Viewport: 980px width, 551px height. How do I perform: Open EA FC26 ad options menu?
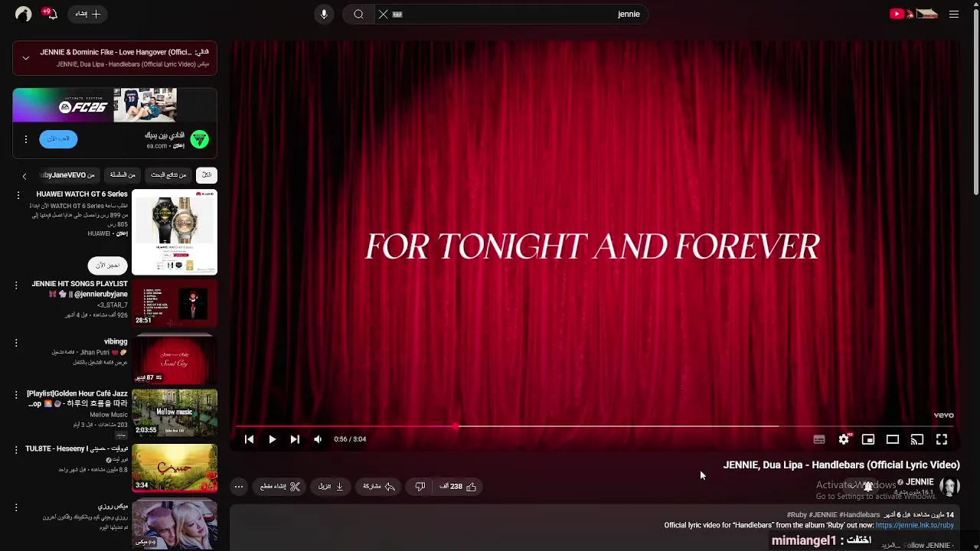click(x=25, y=139)
